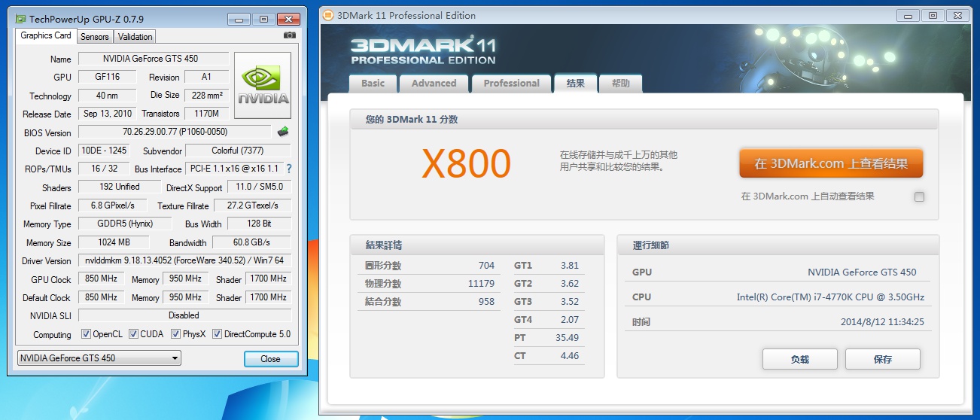Click the Device ID 10DE - 1245 field
The width and height of the screenshot is (980, 420).
click(104, 151)
